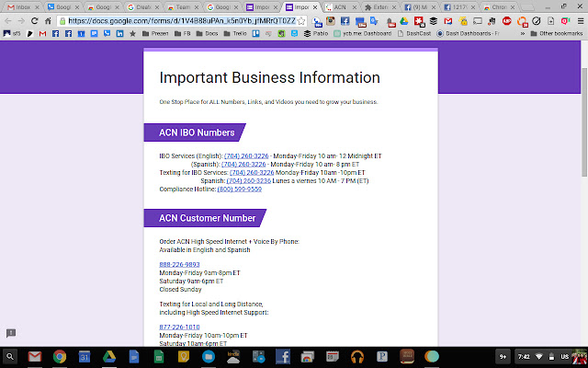The width and height of the screenshot is (588, 368).
Task: Click the browser forward arrow
Action: (21, 21)
